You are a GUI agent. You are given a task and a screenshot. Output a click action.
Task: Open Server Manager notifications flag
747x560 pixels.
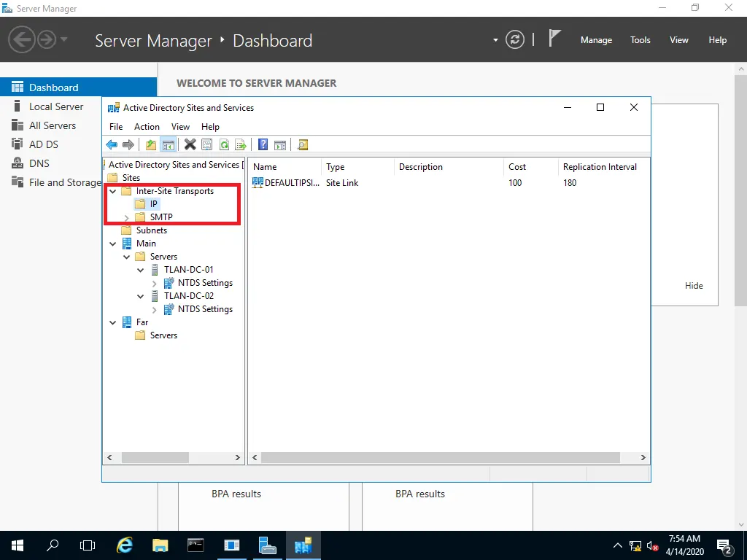pos(554,38)
